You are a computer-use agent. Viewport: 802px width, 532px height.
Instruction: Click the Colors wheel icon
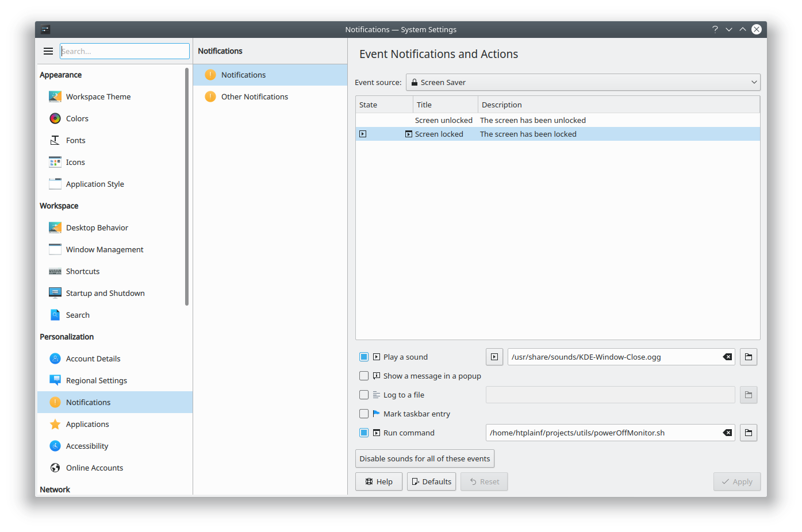tap(55, 118)
